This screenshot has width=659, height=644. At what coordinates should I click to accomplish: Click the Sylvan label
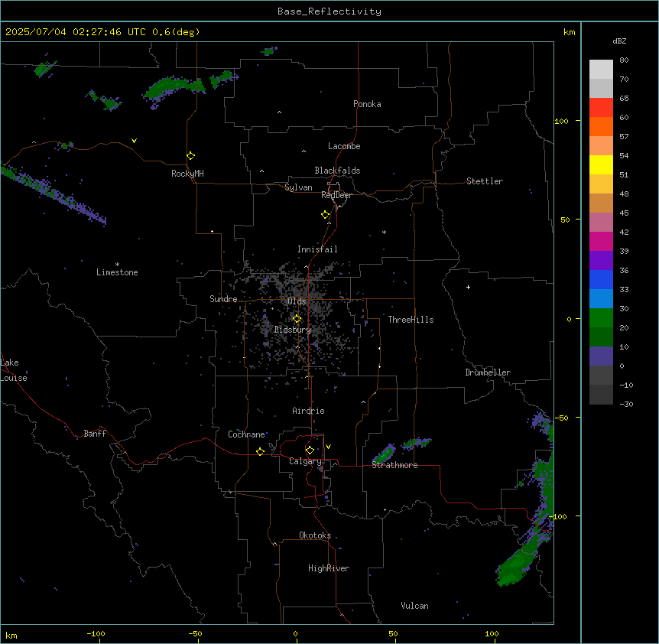(x=298, y=187)
